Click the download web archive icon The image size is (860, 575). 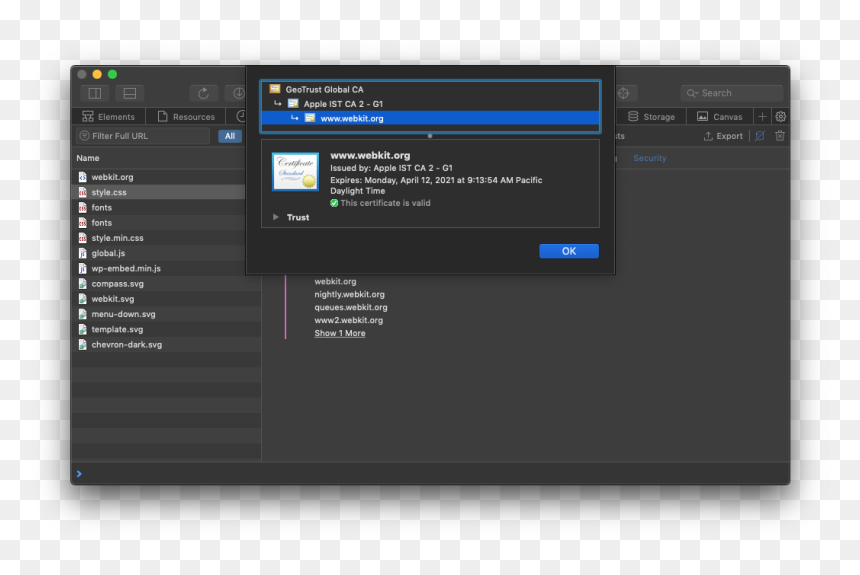click(x=238, y=93)
